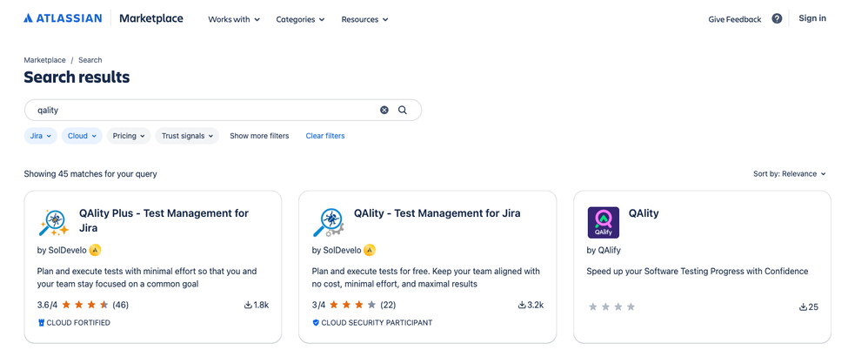
Task: Open QAlity Plus - Test Management for Jira title
Action: pyautogui.click(x=164, y=220)
